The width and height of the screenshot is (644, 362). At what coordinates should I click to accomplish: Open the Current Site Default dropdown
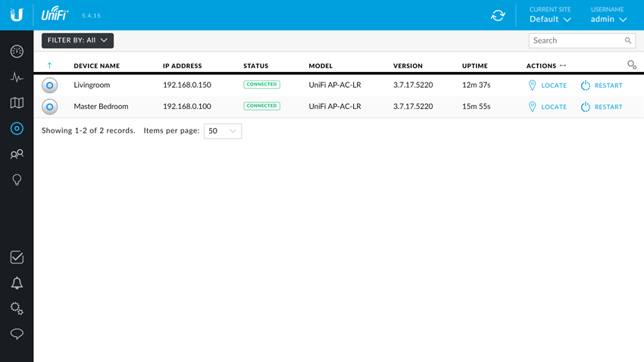[x=550, y=19]
